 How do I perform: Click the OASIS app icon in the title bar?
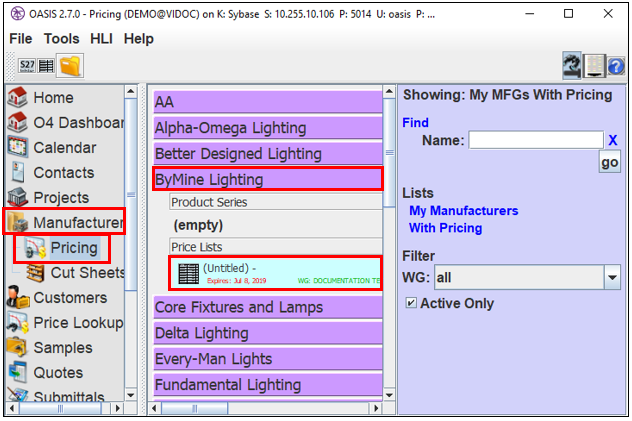17,14
